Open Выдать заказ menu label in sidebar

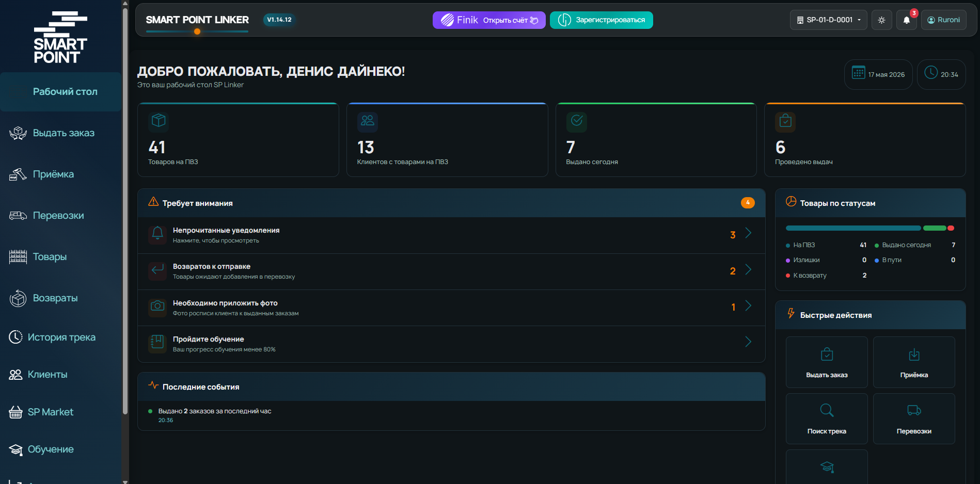64,133
